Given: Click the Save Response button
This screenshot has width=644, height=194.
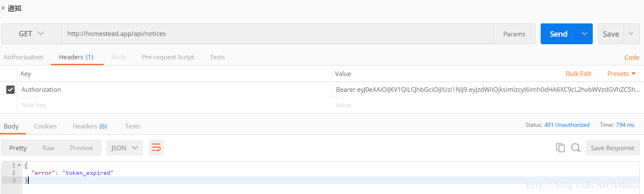Looking at the screenshot, I should pos(612,148).
